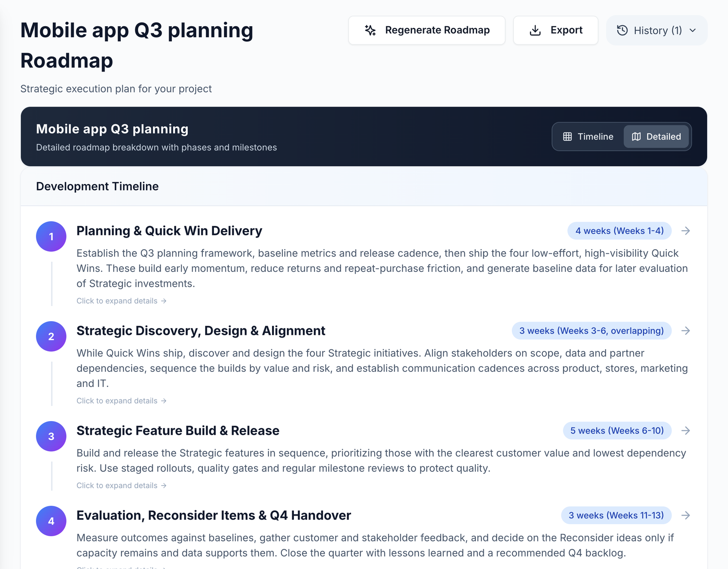
Task: Click the grid icon beside Timeline
Action: pyautogui.click(x=567, y=136)
